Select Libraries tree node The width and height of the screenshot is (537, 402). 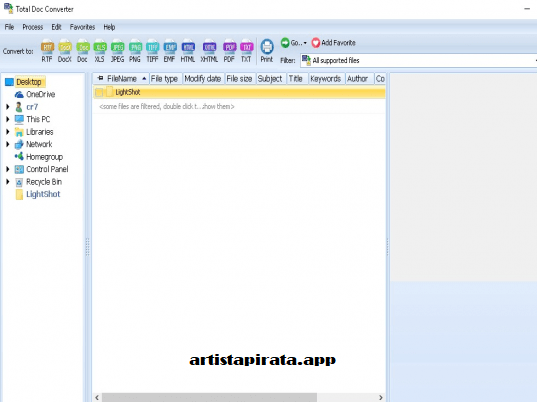point(40,132)
